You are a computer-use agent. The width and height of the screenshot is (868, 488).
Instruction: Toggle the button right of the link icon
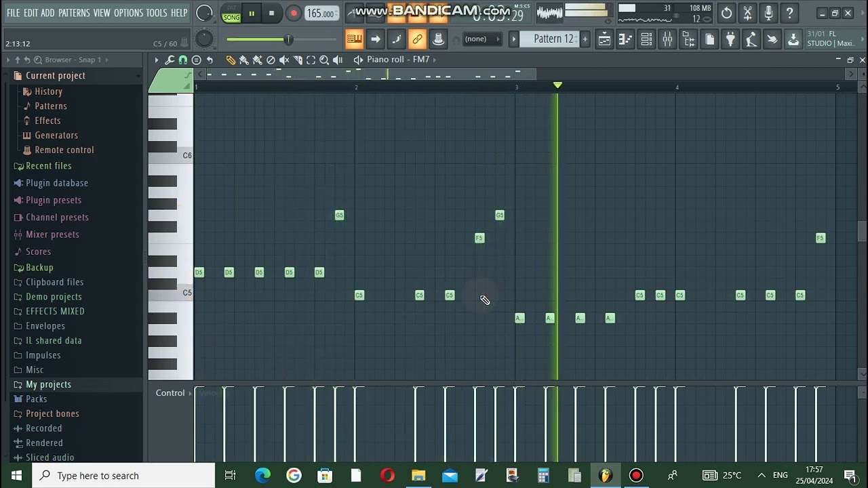click(438, 39)
